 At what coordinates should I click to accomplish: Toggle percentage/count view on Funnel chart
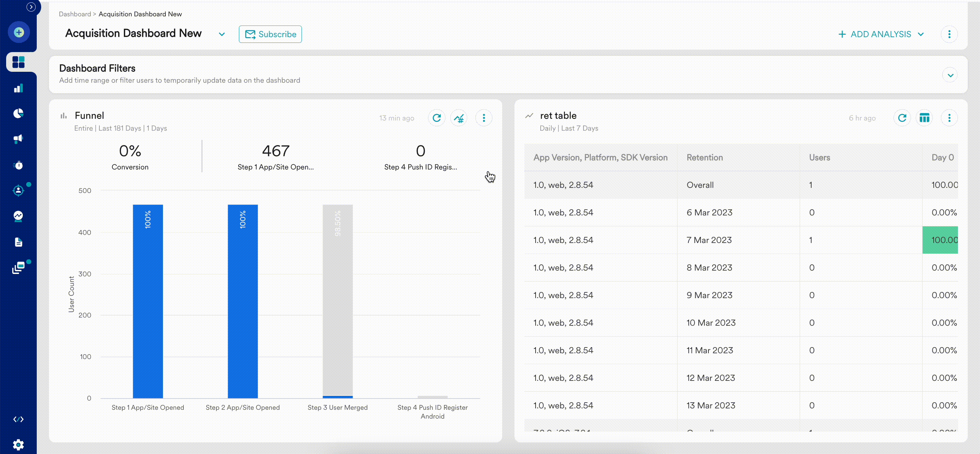(459, 118)
